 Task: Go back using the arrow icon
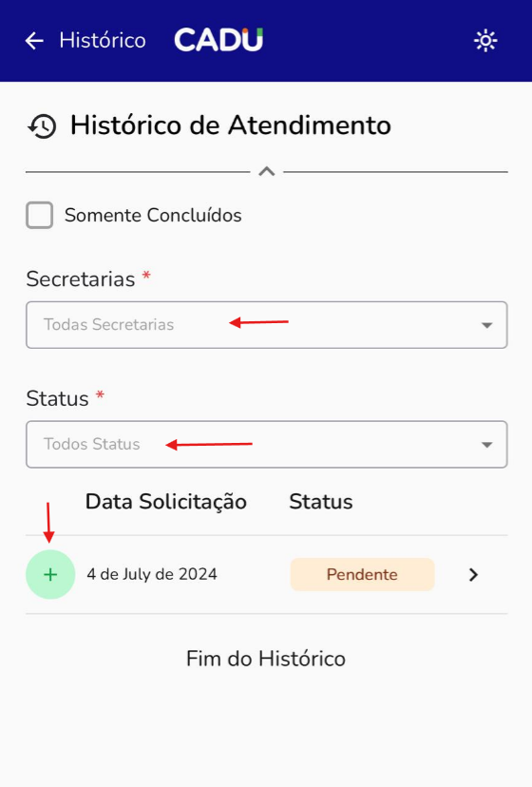tap(34, 41)
